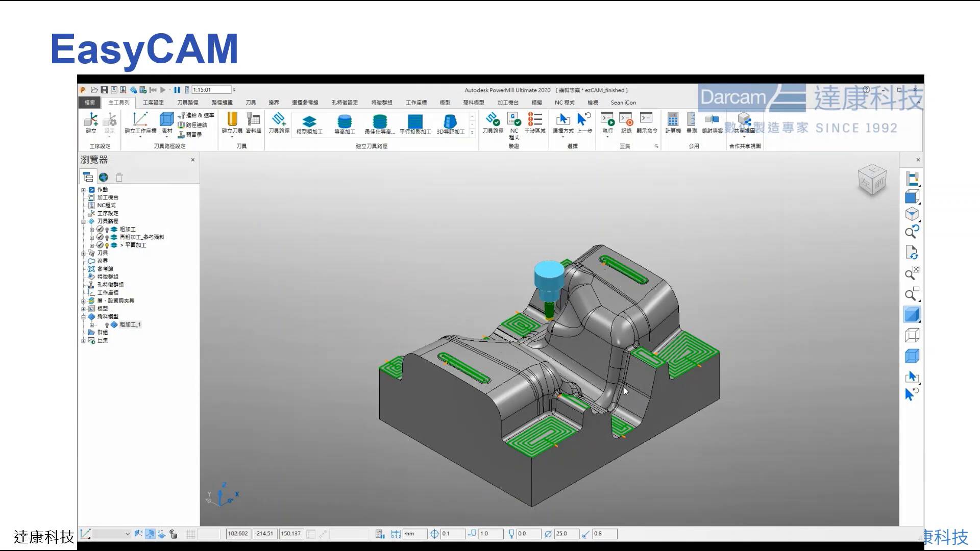The width and height of the screenshot is (980, 551).
Task: Click the save icon in quick access toolbar
Action: (x=105, y=89)
